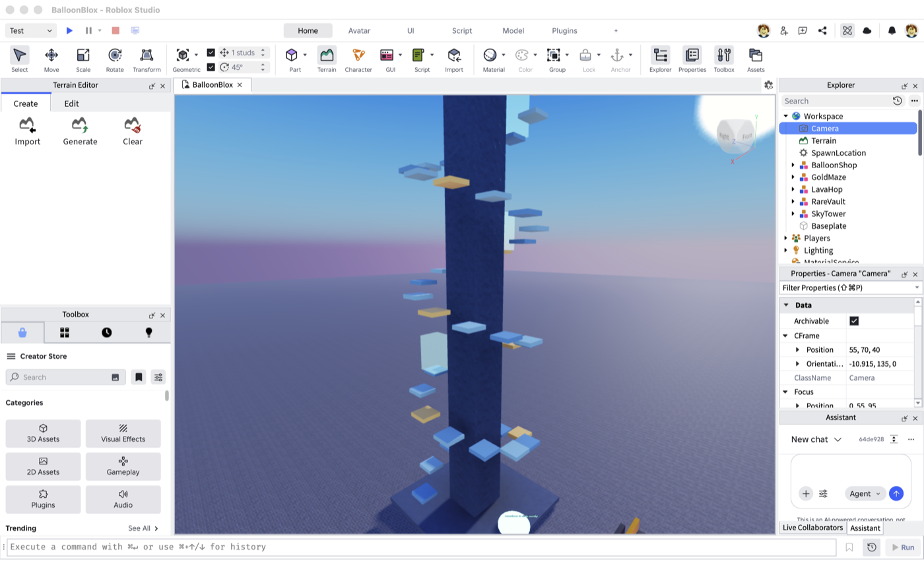Toggle the Toolbox panel button in ribbon
The width and height of the screenshot is (924, 579).
724,59
